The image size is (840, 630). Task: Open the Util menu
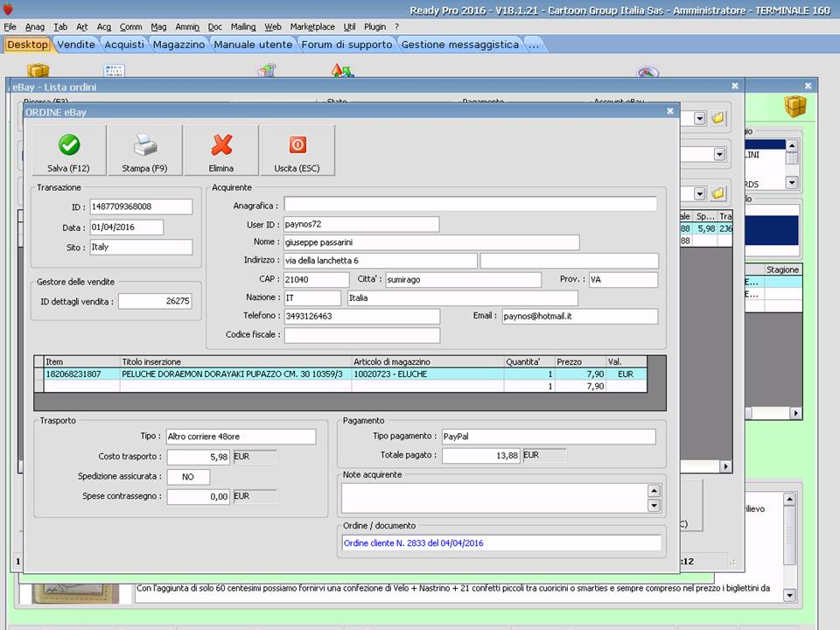click(x=349, y=27)
